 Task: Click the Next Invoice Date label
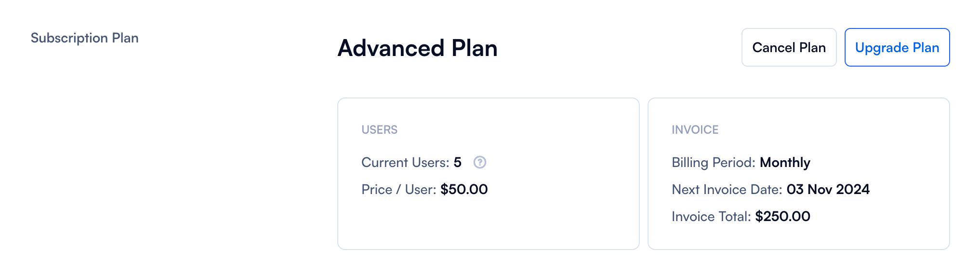pos(727,190)
